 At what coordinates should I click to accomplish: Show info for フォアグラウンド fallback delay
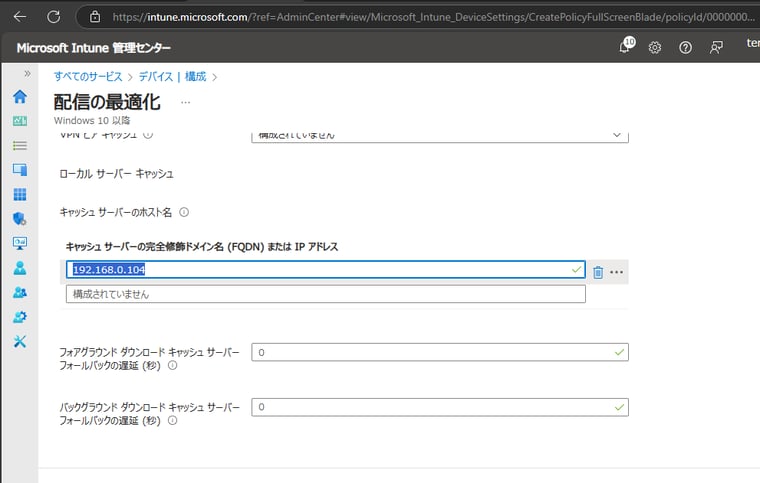pyautogui.click(x=173, y=366)
